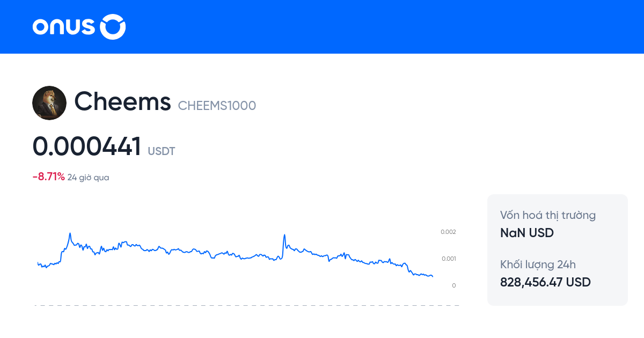This screenshot has width=644, height=338.
Task: Click the ONUS circular ring icon
Action: 113,27
